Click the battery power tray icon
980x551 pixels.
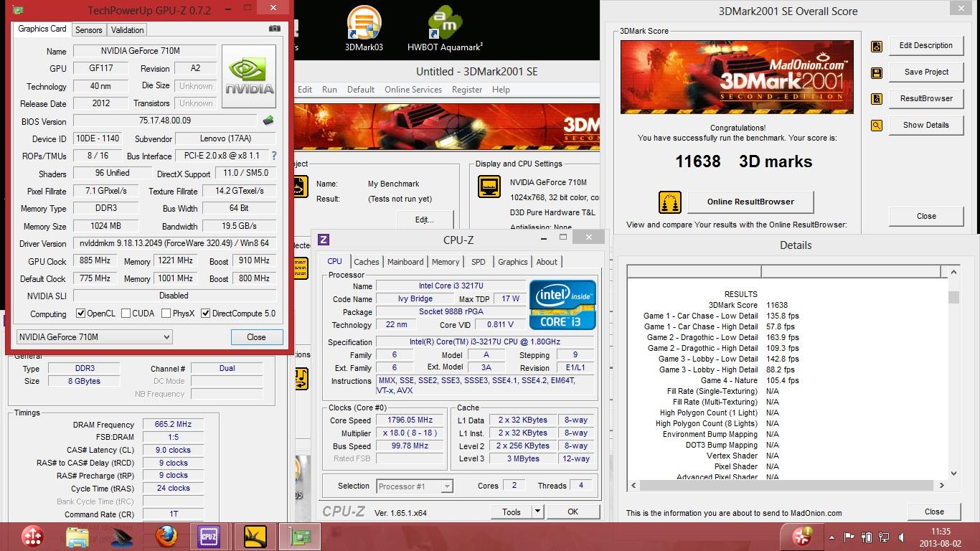[x=867, y=537]
